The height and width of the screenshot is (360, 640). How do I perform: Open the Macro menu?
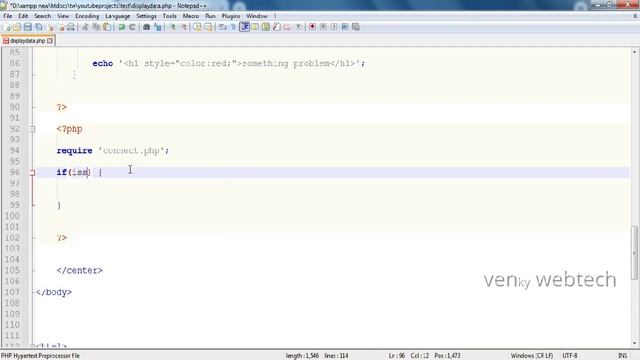(191, 16)
